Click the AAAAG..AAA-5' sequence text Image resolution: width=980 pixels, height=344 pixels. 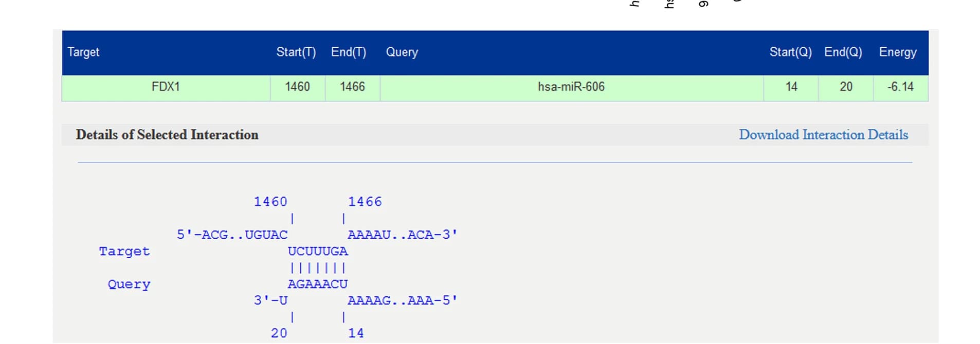(x=403, y=300)
